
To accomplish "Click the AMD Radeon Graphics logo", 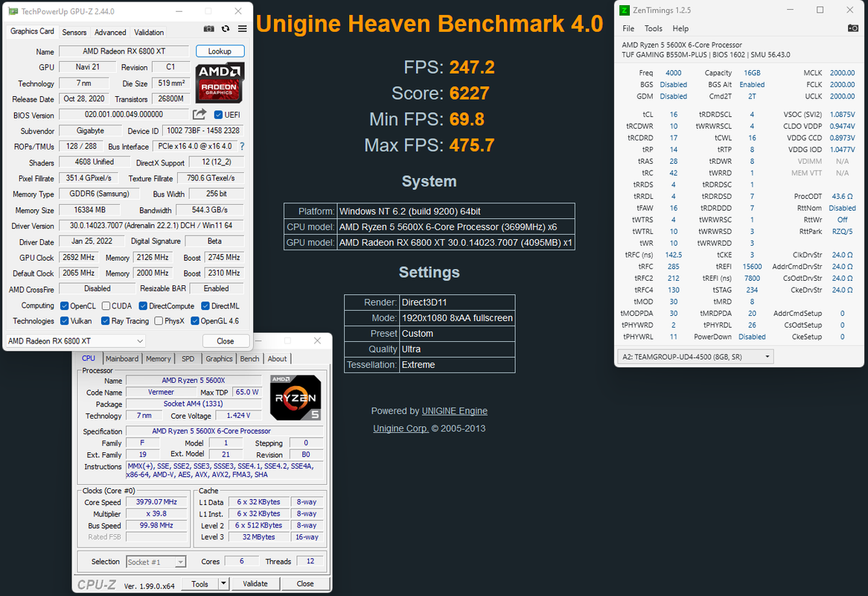I will 220,83.
